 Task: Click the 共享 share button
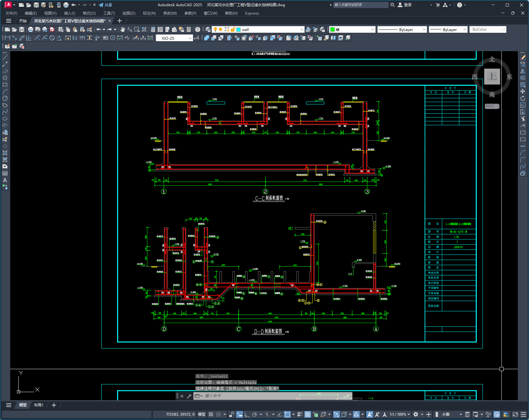click(x=105, y=5)
